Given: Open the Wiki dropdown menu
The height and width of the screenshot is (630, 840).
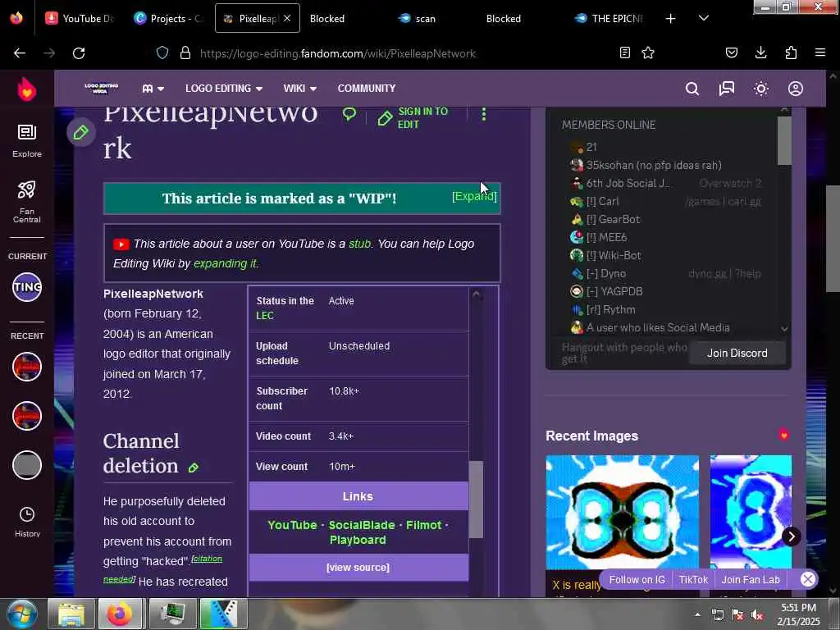Looking at the screenshot, I should pyautogui.click(x=299, y=89).
